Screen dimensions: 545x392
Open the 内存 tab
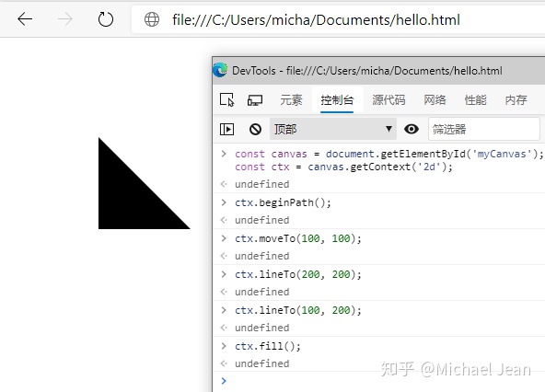click(516, 100)
